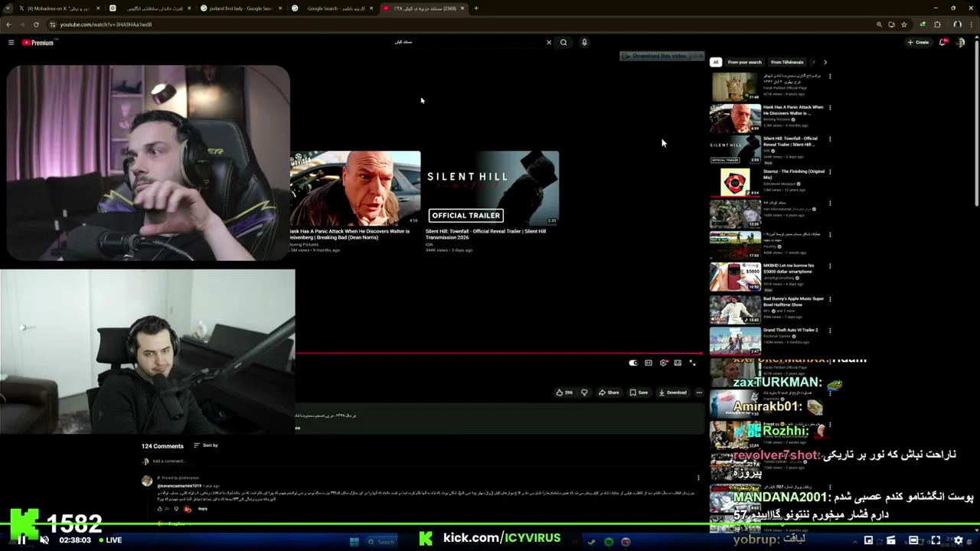Open more options for first sidebar video
The width and height of the screenshot is (980, 551).
830,77
